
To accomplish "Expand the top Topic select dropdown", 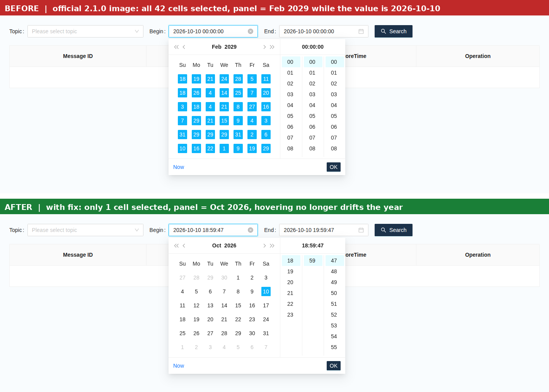I will [85, 31].
